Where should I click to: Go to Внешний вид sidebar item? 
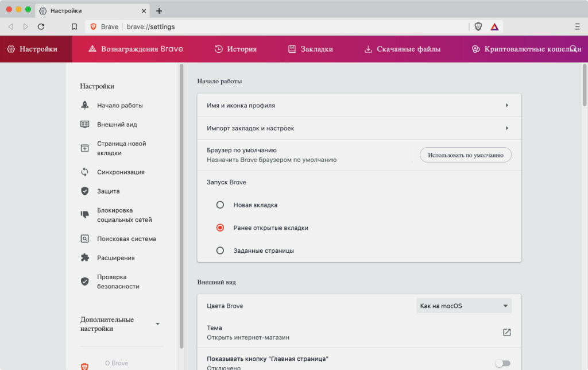coord(117,124)
